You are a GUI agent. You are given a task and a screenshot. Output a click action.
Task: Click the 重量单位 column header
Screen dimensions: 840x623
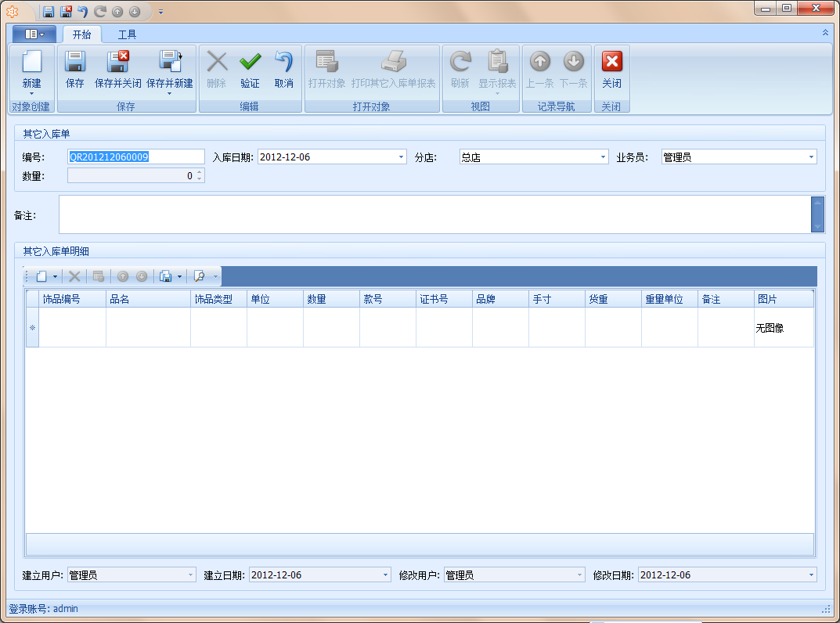pos(669,299)
